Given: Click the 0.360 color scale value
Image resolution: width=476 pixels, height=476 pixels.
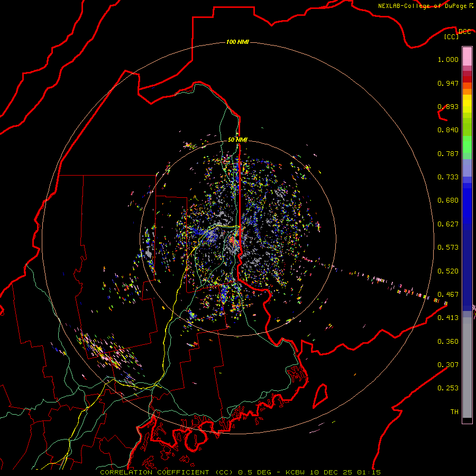Looking at the screenshot, I should 448,342.
